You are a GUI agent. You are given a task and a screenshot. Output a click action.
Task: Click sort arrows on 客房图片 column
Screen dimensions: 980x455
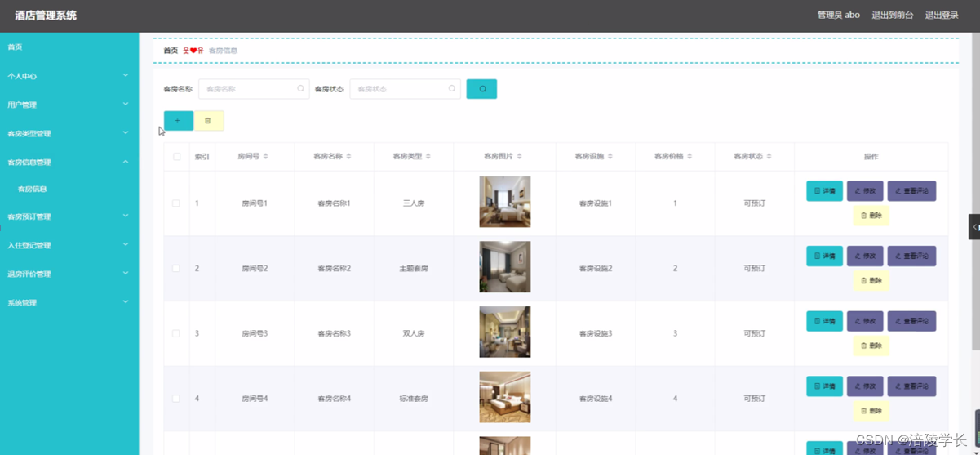[519, 156]
